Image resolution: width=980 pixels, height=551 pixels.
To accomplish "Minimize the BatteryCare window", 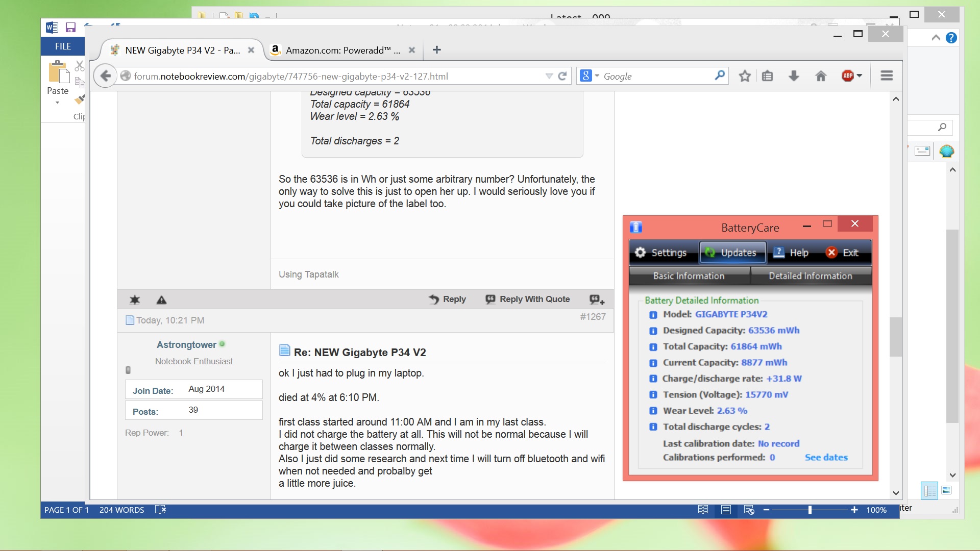I will (x=807, y=224).
